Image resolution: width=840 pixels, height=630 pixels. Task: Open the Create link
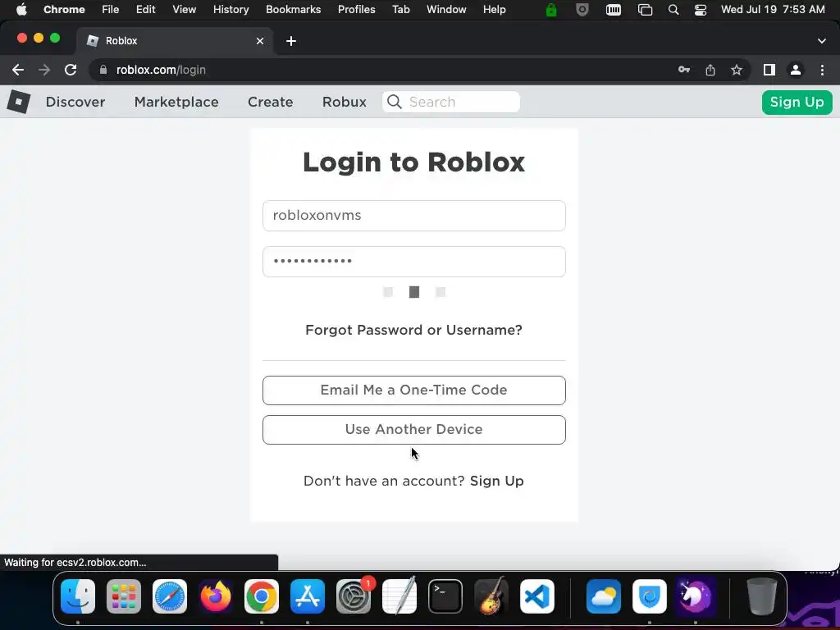pos(270,102)
